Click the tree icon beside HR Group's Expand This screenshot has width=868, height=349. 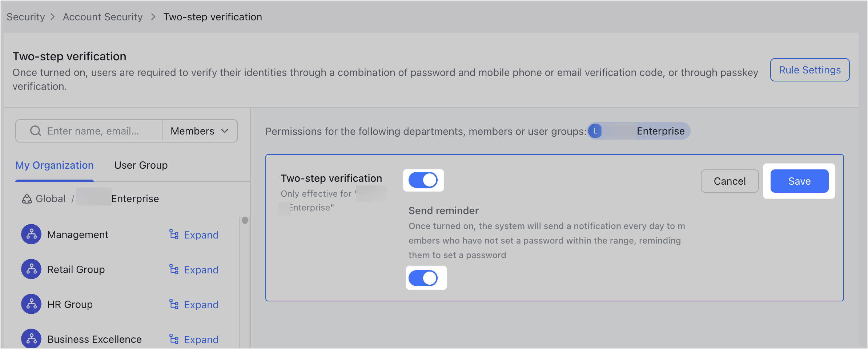point(174,304)
